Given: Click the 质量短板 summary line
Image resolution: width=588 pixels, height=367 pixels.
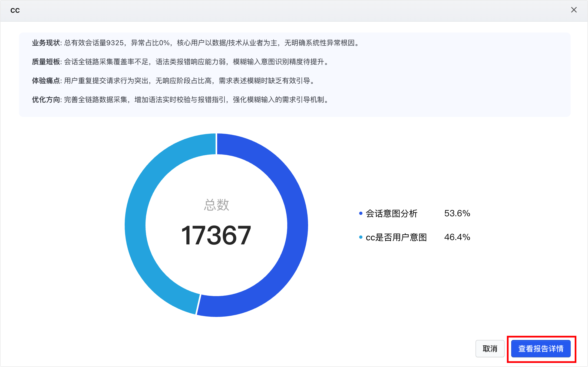Looking at the screenshot, I should pyautogui.click(x=180, y=62).
